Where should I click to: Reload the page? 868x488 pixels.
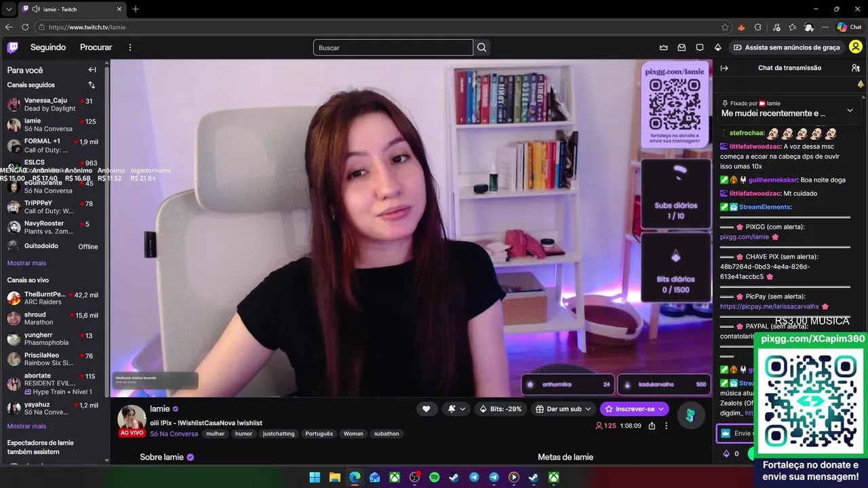coord(25,27)
